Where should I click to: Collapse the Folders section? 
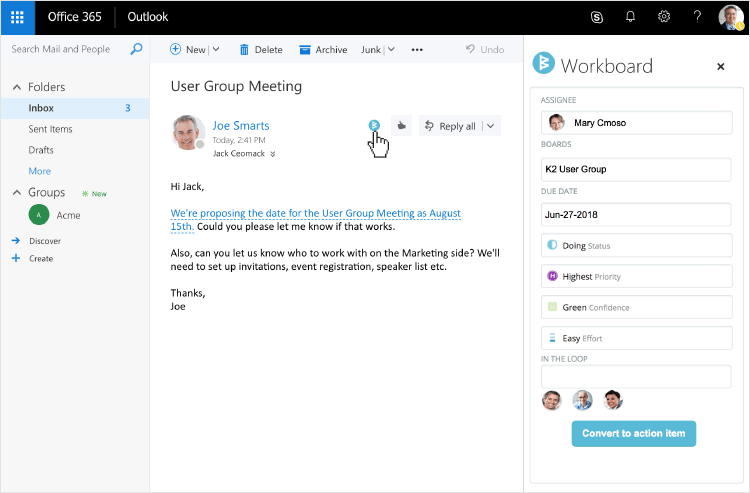[x=17, y=87]
